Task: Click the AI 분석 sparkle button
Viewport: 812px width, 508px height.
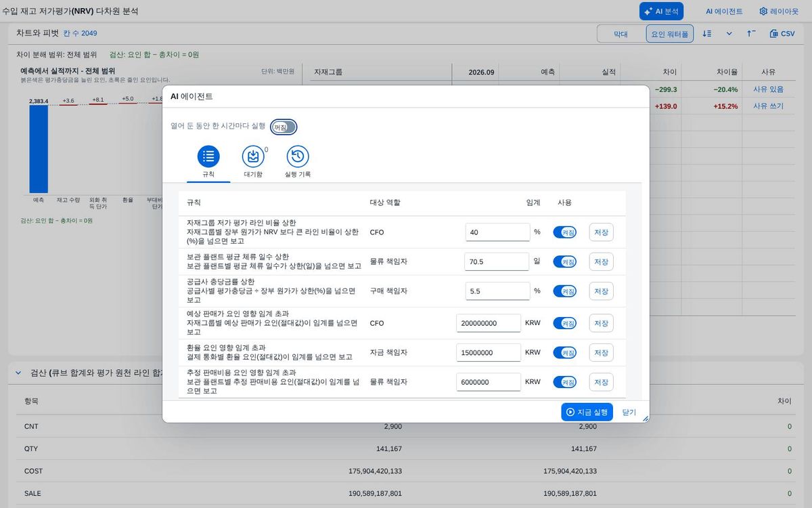Action: click(661, 12)
